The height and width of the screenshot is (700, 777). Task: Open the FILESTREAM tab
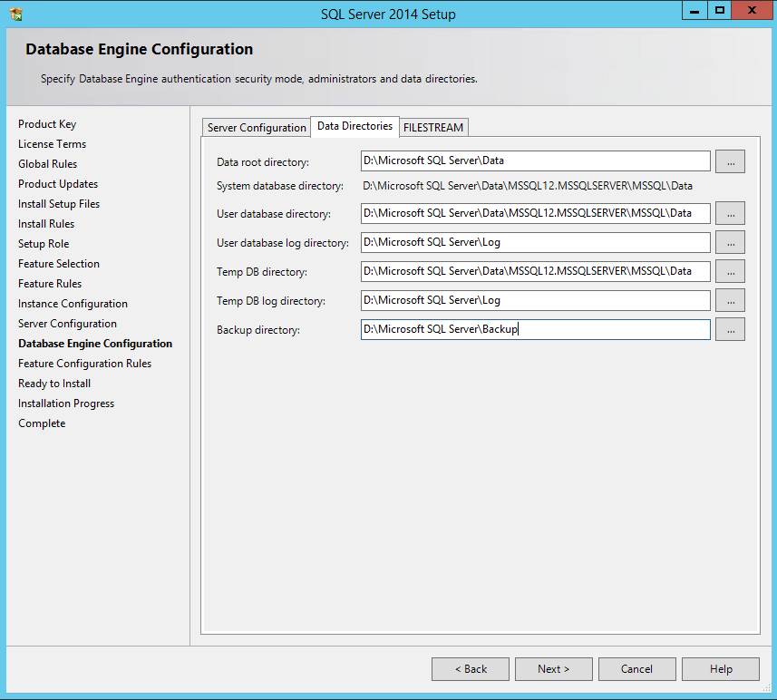point(433,128)
